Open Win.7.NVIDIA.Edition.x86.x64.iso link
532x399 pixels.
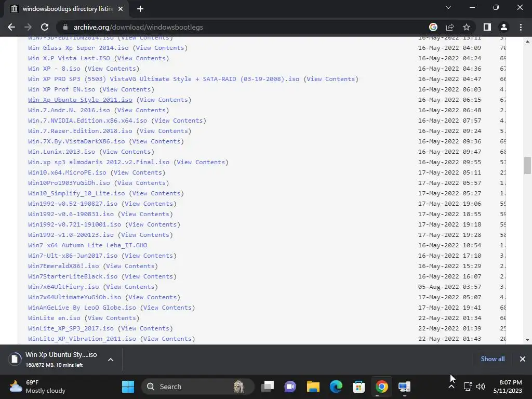(x=87, y=121)
